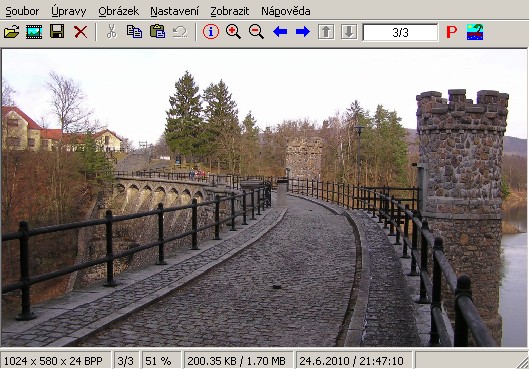Go to the next image with the right blue arrow
Image resolution: width=529 pixels, height=369 pixels.
[303, 32]
